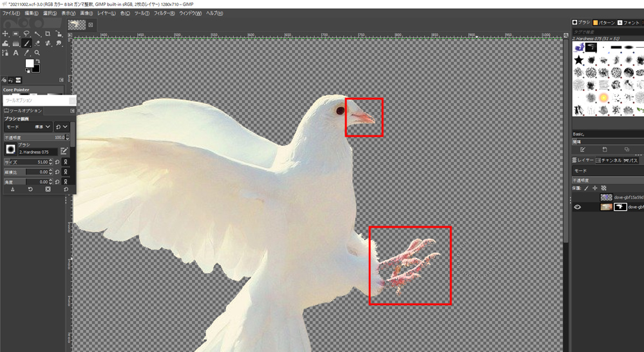Open the ヘルプ(H) menu
The image size is (644, 352).
[x=214, y=13]
